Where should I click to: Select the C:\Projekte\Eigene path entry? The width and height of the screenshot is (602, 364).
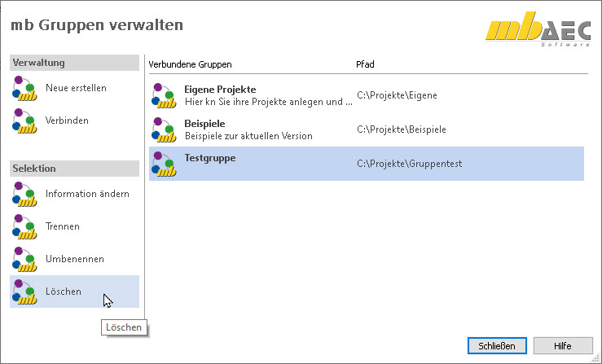(x=397, y=95)
